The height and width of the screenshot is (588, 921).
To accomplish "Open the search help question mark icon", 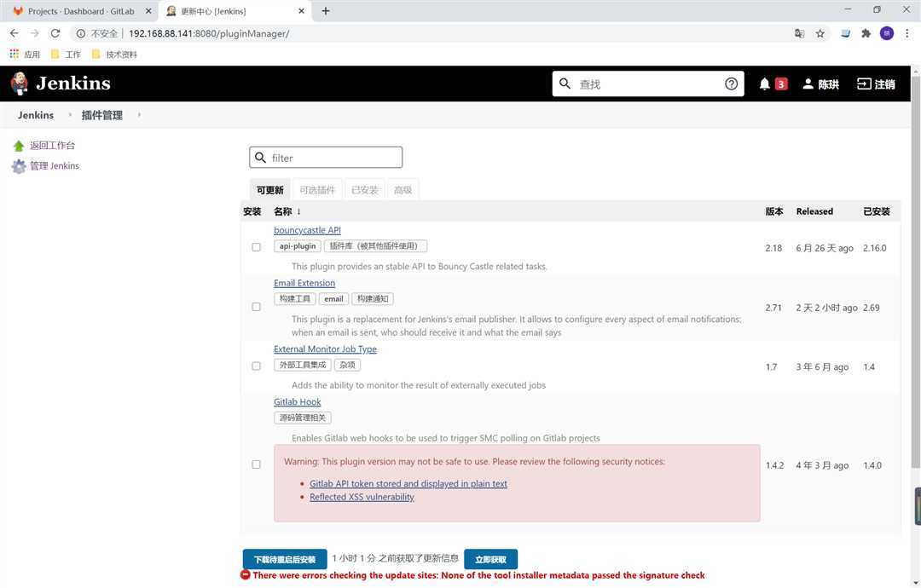I will pyautogui.click(x=731, y=84).
